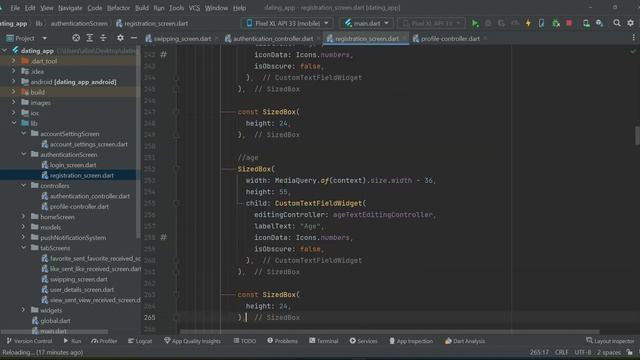The image size is (640, 360).
Task: Open Device Manager icon in toolbar
Action: [586, 23]
